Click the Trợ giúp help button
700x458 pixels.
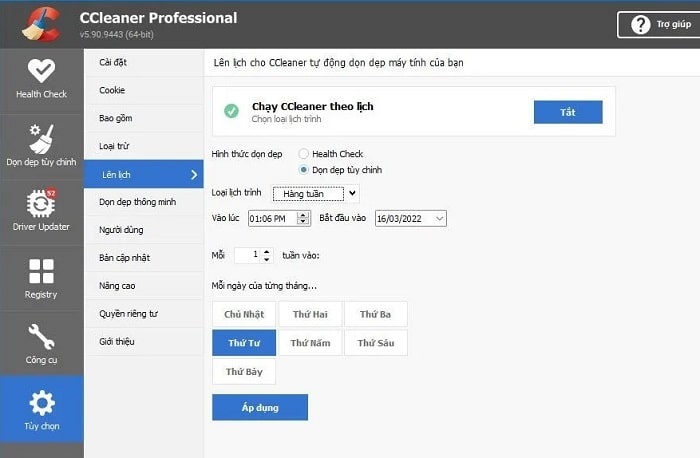[x=661, y=25]
